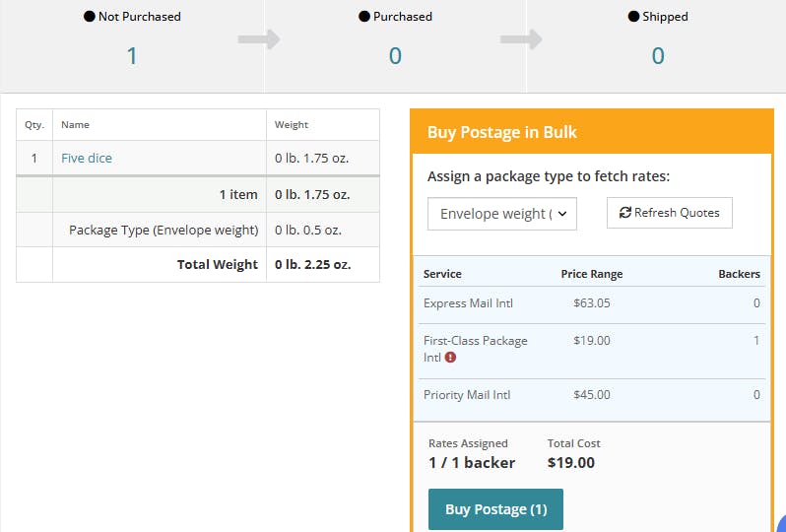The image size is (786, 532).
Task: Open the blue chat bubble at bottom right
Action: [780, 522]
